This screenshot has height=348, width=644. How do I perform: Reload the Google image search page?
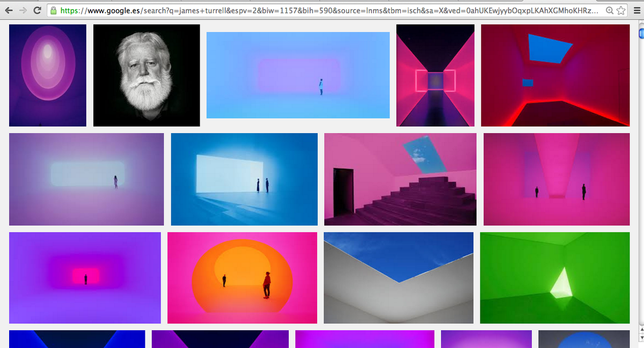coord(38,10)
